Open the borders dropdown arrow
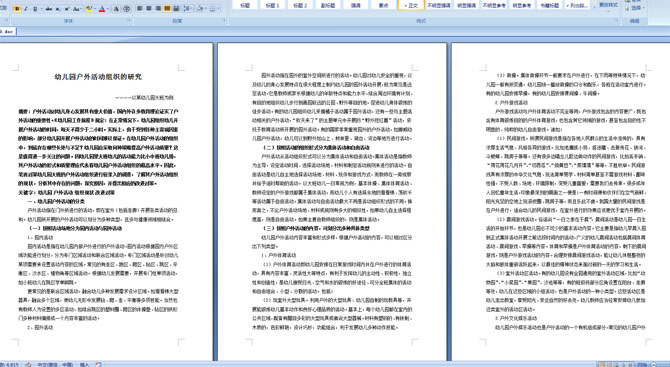Image resolution: width=670 pixels, height=367 pixels. 218,9
